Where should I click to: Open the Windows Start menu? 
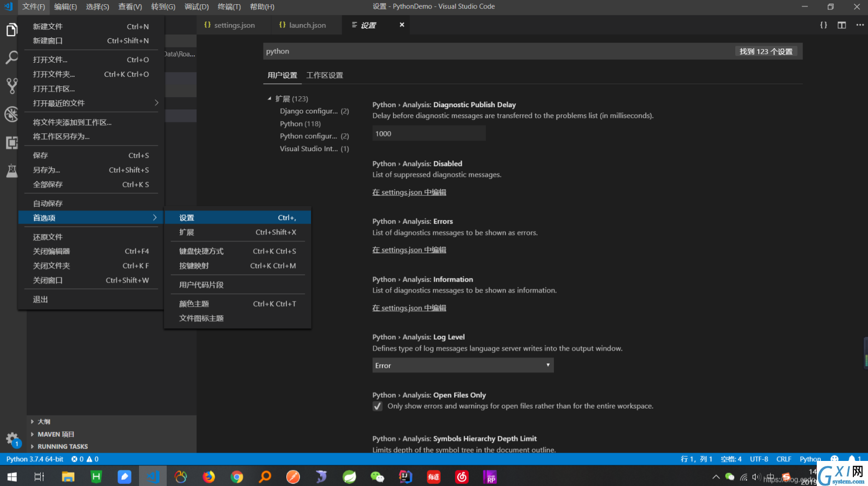pos(12,477)
